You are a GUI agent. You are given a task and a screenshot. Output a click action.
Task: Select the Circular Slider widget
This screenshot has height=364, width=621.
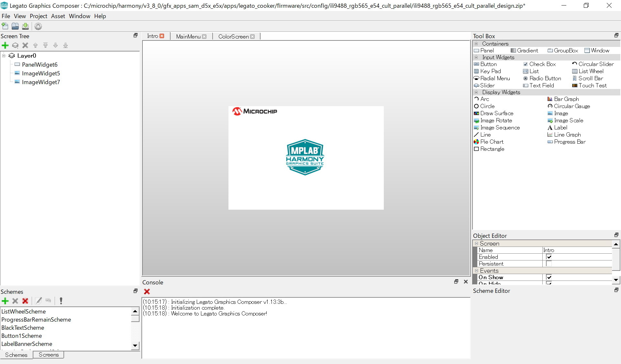[x=593, y=64]
